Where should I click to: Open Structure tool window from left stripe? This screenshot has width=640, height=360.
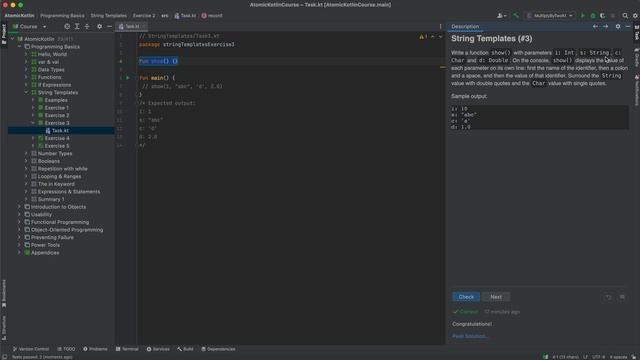click(4, 328)
